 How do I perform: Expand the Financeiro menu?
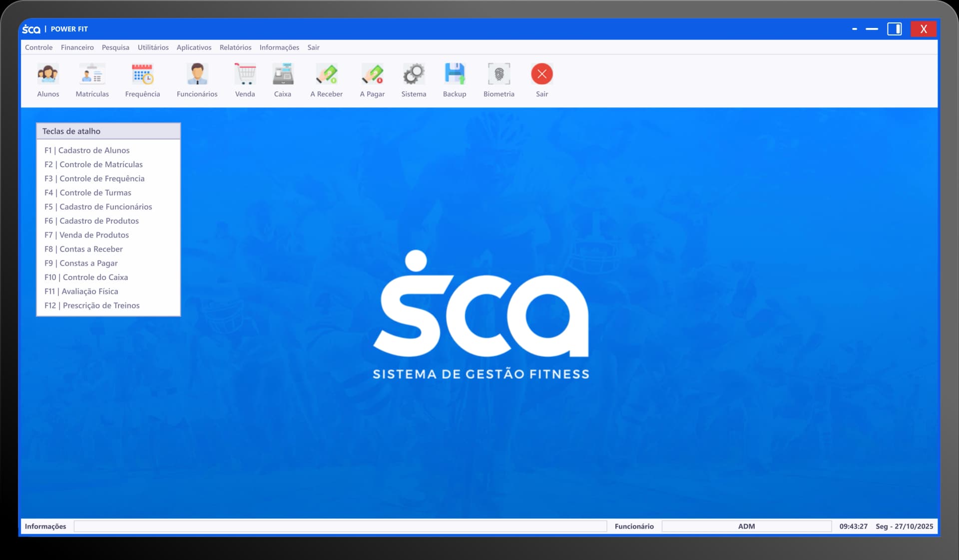[77, 47]
